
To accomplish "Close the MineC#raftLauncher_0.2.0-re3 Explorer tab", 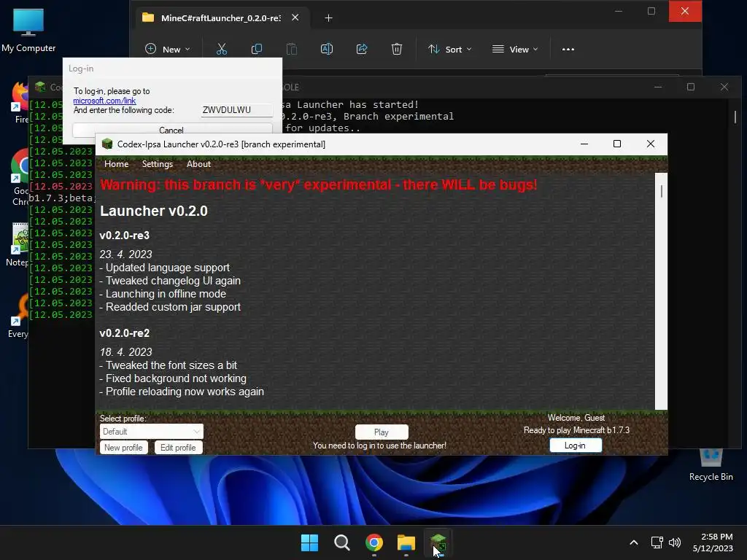I will pos(295,17).
